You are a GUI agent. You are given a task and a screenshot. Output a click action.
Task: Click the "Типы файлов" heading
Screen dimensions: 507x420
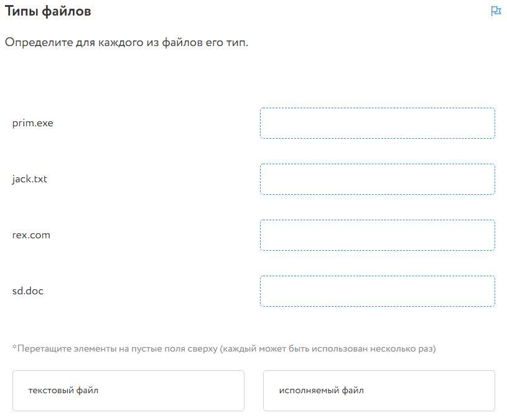[x=48, y=11]
